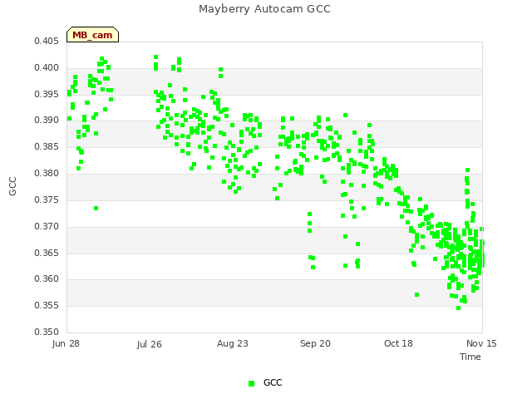The image size is (532, 399).
Task: Click the 0.370 y-axis value
Action: coord(47,226)
